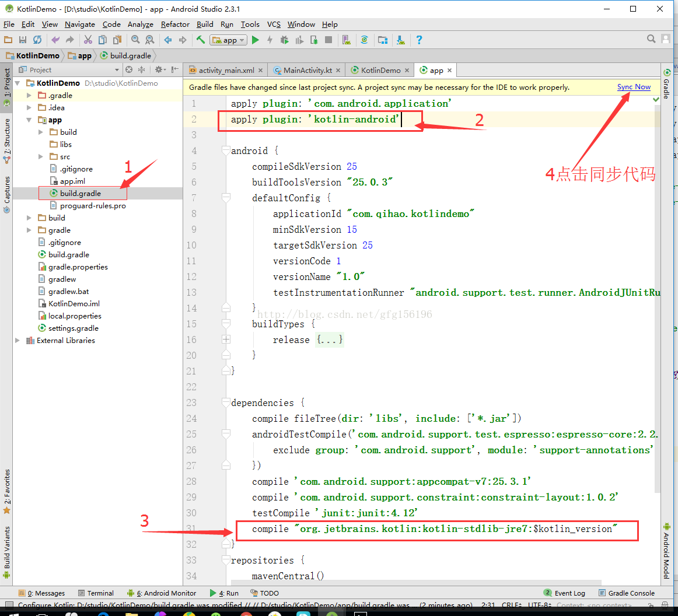Open the File menu
The width and height of the screenshot is (678, 616).
9,24
